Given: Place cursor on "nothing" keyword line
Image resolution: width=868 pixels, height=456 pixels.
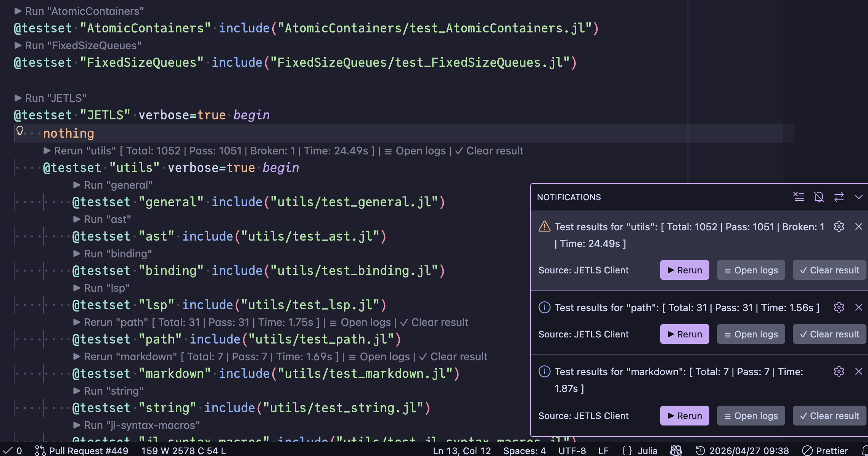Looking at the screenshot, I should pos(68,133).
